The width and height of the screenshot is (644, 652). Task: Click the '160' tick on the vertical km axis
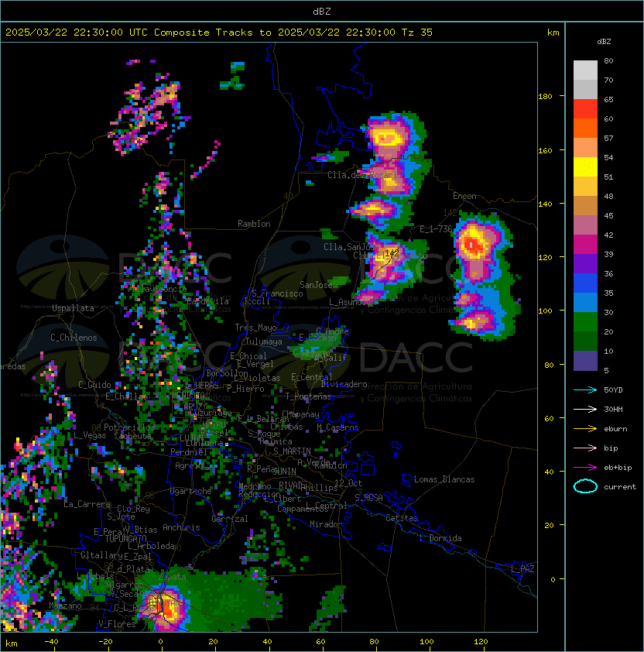click(545, 150)
